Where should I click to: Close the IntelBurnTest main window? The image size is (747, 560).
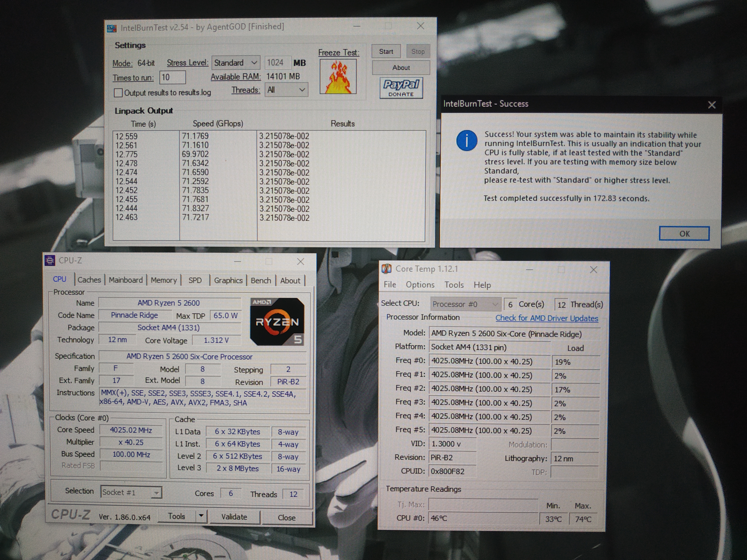point(420,26)
